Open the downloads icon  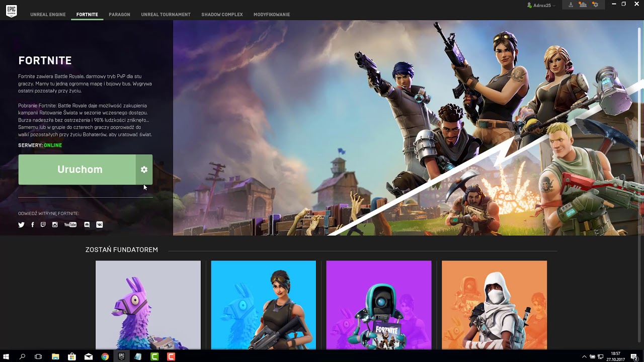571,5
